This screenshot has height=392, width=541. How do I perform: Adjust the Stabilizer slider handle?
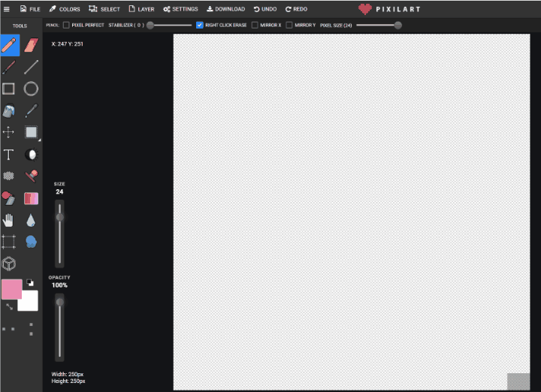[x=150, y=26]
